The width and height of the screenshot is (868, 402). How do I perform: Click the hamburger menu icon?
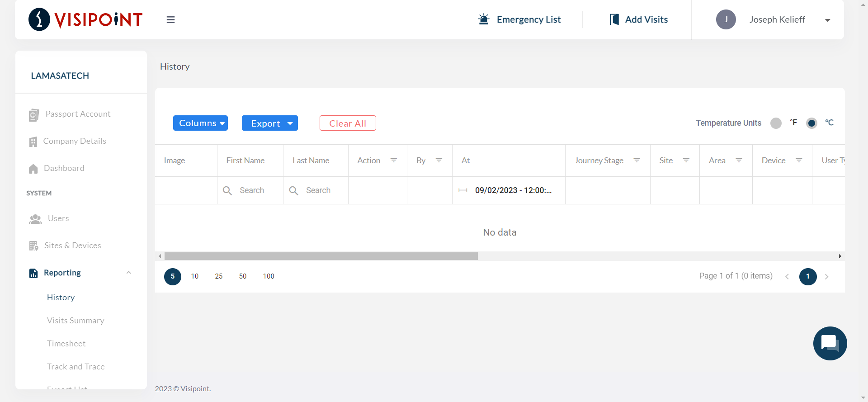click(170, 20)
